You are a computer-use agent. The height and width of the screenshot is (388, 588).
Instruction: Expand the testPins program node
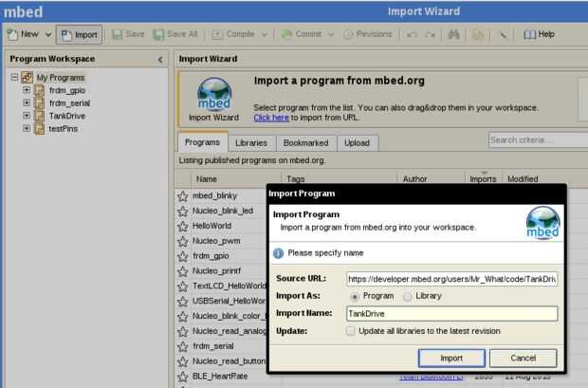pos(27,128)
